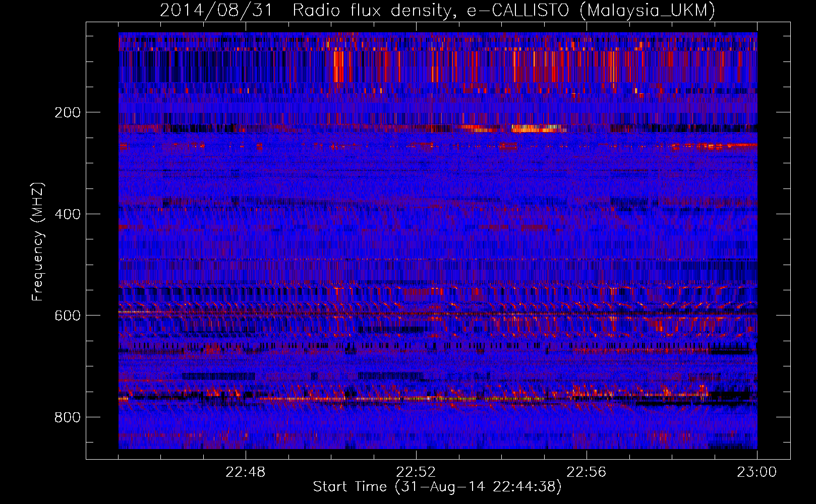Click the 23:00 time tick label
This screenshot has height=504, width=816.
757,472
